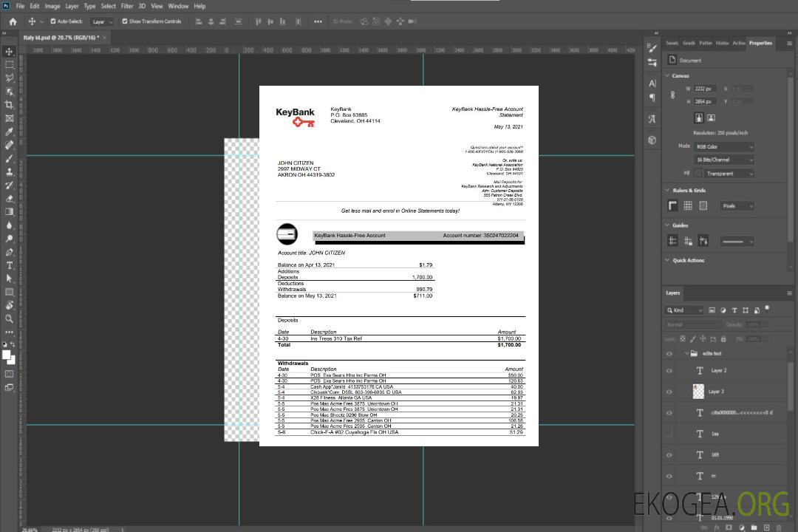This screenshot has width=798, height=532.
Task: Open the 3D cube panel icon
Action: (652, 140)
